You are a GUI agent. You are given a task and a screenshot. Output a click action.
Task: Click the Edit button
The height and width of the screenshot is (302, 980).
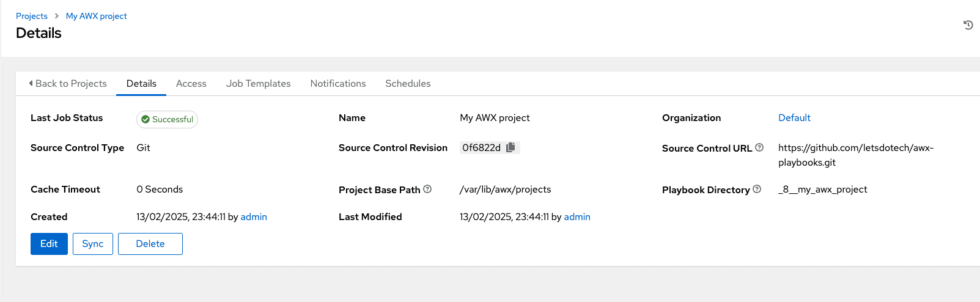point(49,244)
